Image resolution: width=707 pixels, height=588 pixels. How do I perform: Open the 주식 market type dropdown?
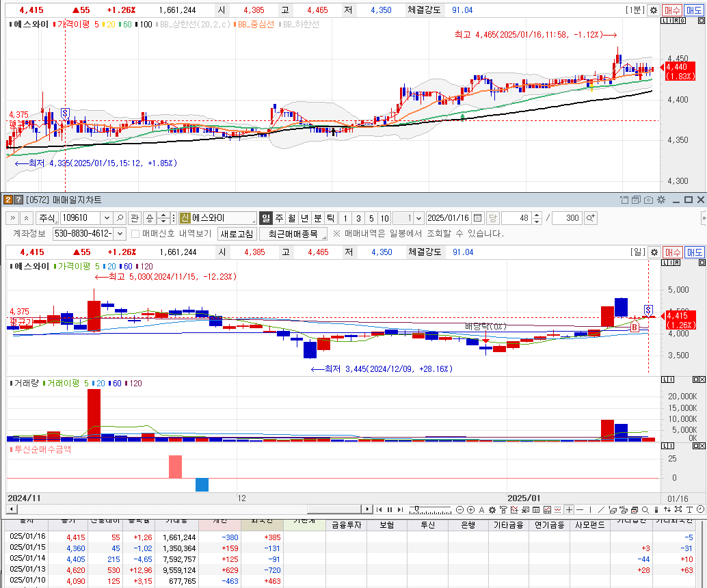[47, 218]
